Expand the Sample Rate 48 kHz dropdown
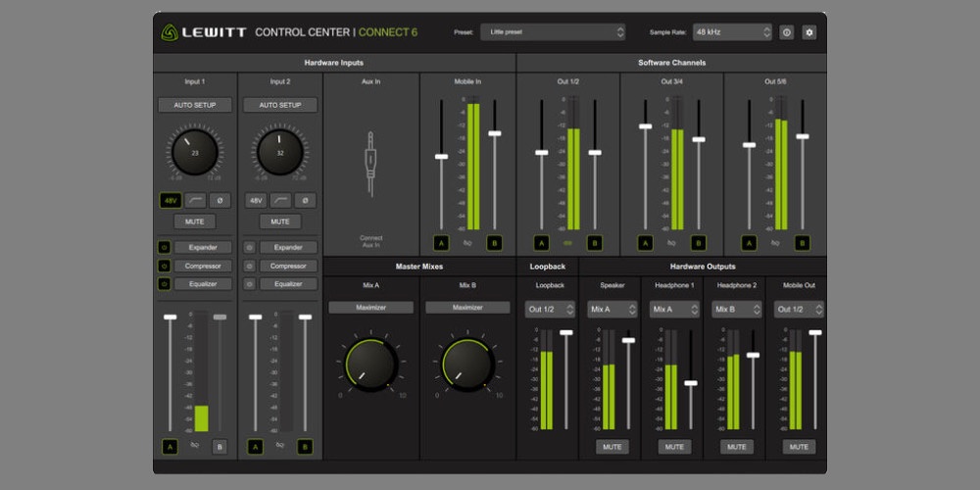980x490 pixels. (x=732, y=32)
